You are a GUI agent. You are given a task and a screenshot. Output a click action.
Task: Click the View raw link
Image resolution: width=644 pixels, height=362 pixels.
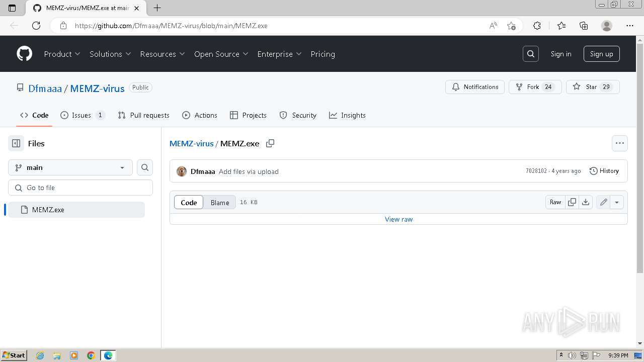click(x=398, y=219)
